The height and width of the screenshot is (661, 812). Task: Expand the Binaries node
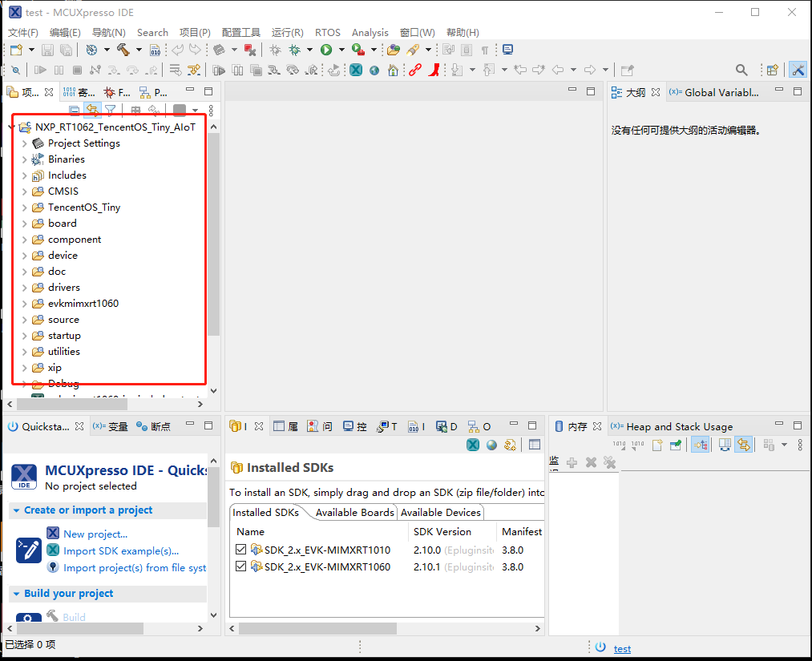[24, 159]
